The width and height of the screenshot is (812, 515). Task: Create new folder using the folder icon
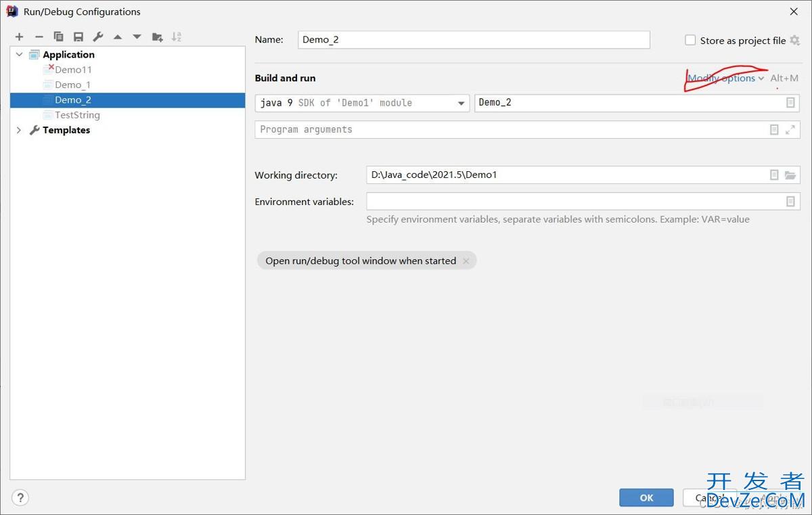pyautogui.click(x=157, y=37)
